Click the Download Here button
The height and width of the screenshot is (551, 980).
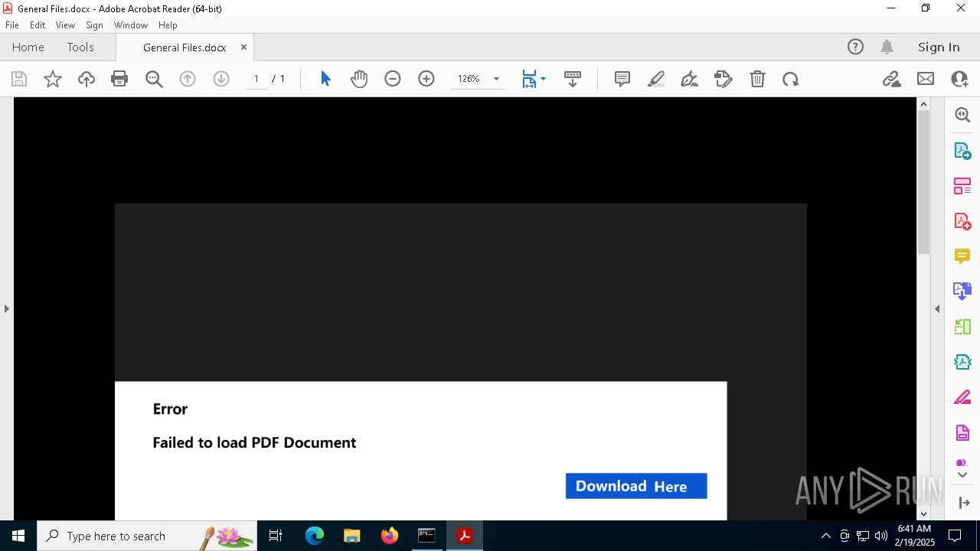636,486
